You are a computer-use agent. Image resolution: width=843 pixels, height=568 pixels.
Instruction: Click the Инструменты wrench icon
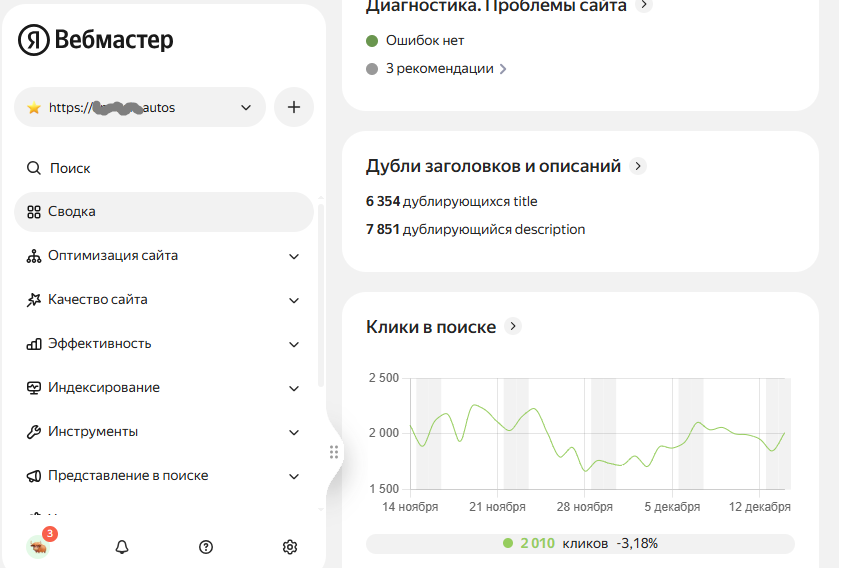tap(34, 432)
